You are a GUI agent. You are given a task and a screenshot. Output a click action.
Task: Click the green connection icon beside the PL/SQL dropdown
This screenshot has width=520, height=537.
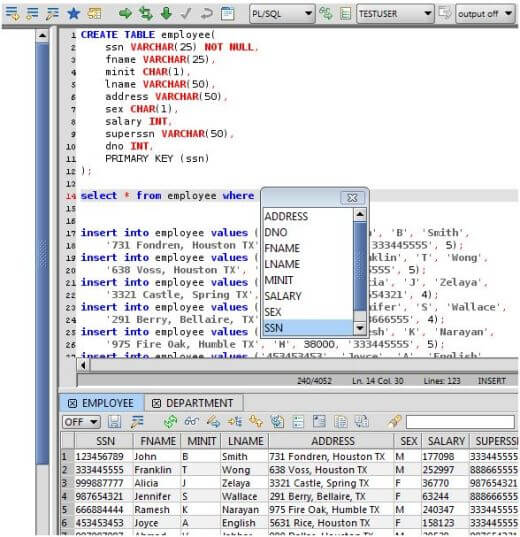click(x=325, y=14)
